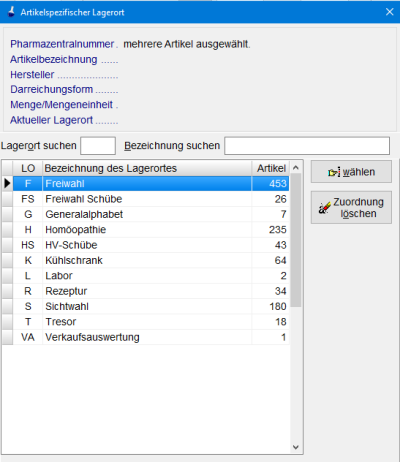Click the row selector arrow beside Freiwahl
This screenshot has height=462, width=400.
(7, 183)
